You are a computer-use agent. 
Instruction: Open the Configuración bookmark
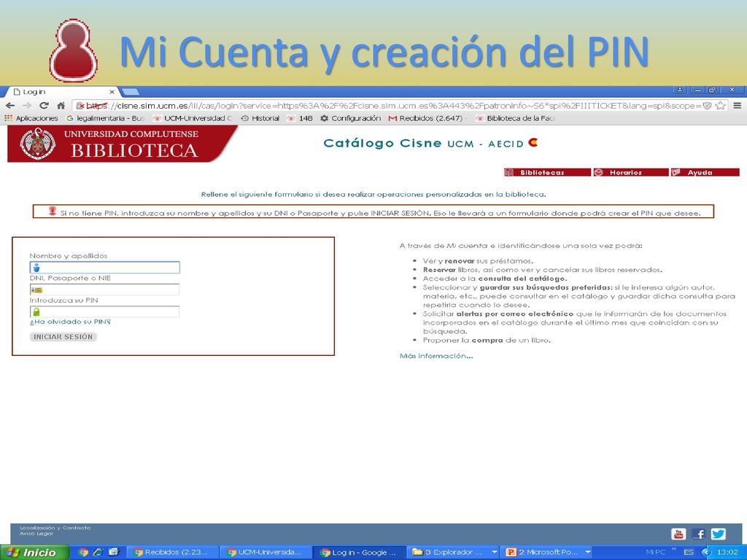(351, 118)
